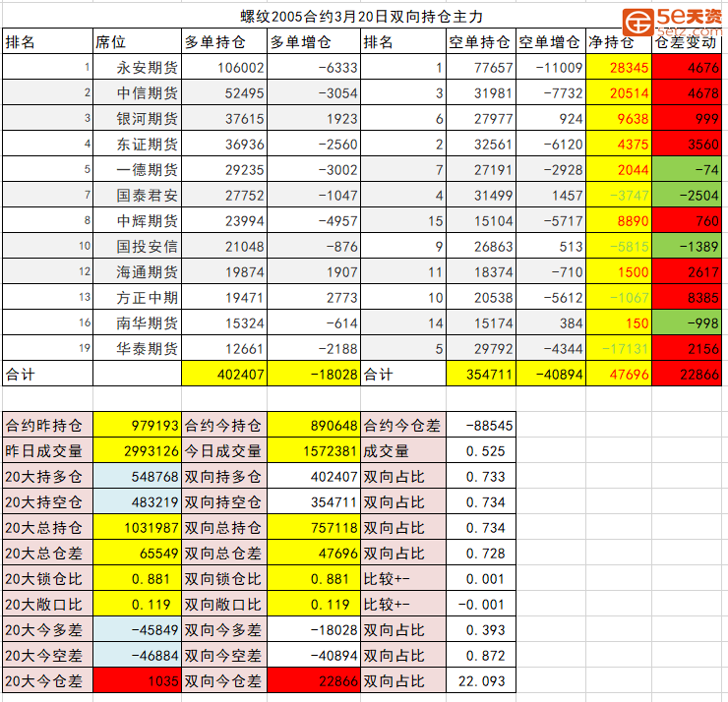
Task: Click the red 仓差变动 header cell
Action: [687, 42]
